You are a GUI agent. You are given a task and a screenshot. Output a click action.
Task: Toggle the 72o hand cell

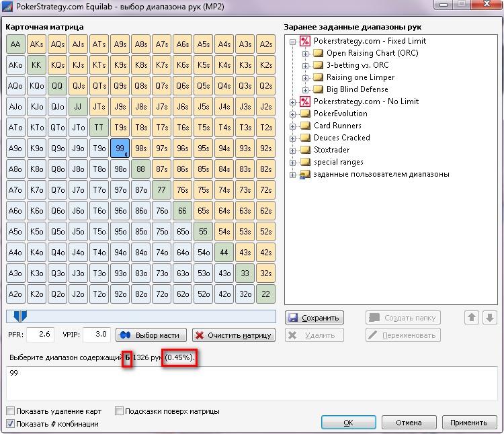[162, 294]
